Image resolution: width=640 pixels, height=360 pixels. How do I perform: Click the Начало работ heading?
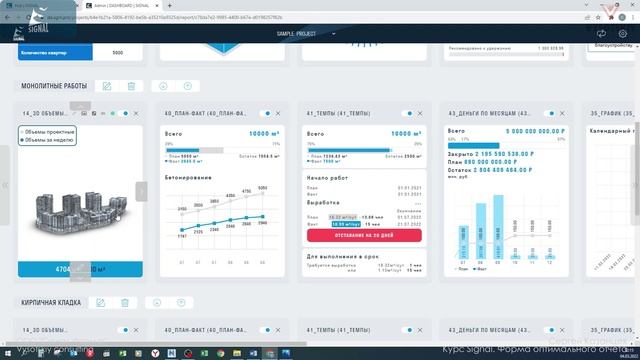pyautogui.click(x=327, y=178)
